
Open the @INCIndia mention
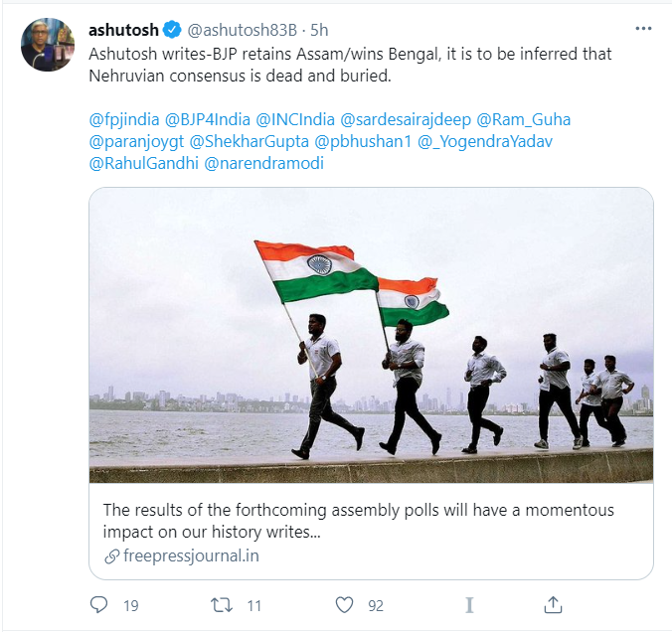[x=297, y=119]
